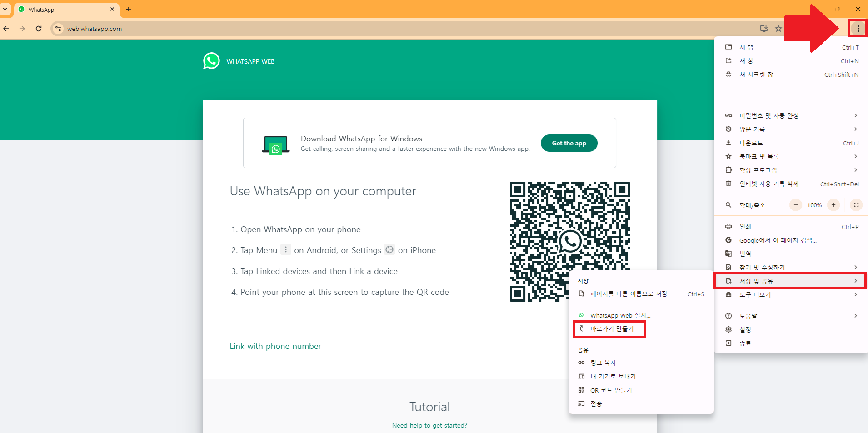Select 인터넷 사용 기록 삭제 item
The height and width of the screenshot is (433, 868).
(x=791, y=184)
